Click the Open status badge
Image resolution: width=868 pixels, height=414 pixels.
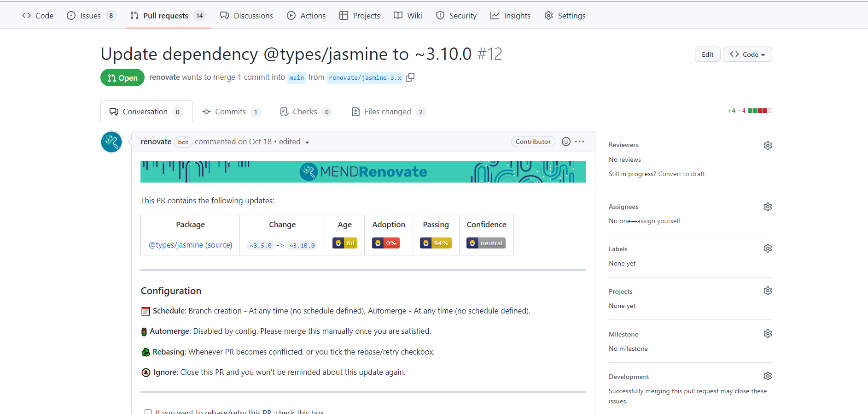pyautogui.click(x=122, y=78)
